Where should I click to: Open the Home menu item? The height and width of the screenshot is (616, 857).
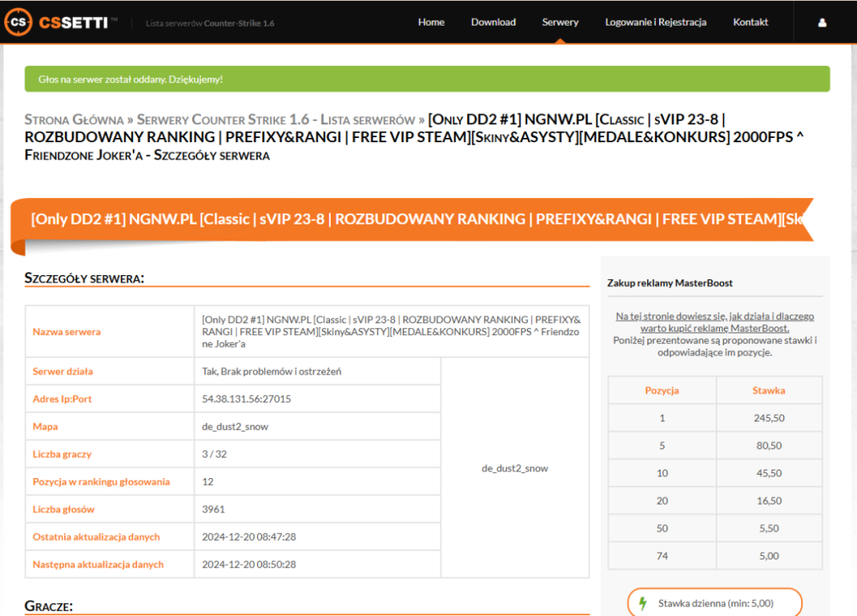click(431, 22)
